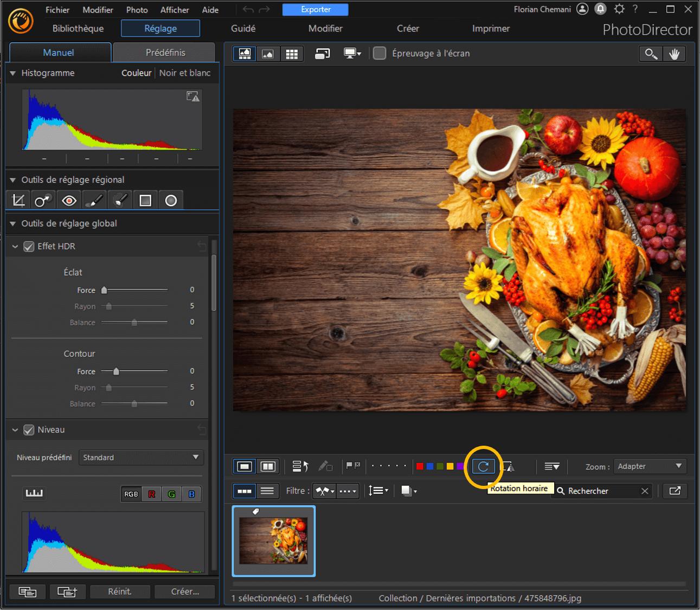Click the Exporter button
700x610 pixels.
(x=316, y=10)
